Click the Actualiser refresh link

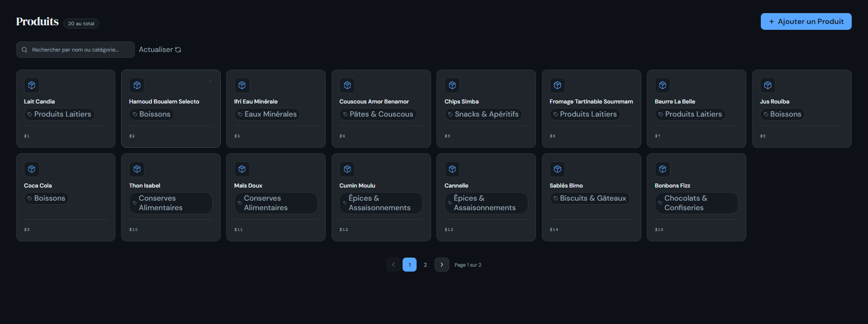coord(160,50)
